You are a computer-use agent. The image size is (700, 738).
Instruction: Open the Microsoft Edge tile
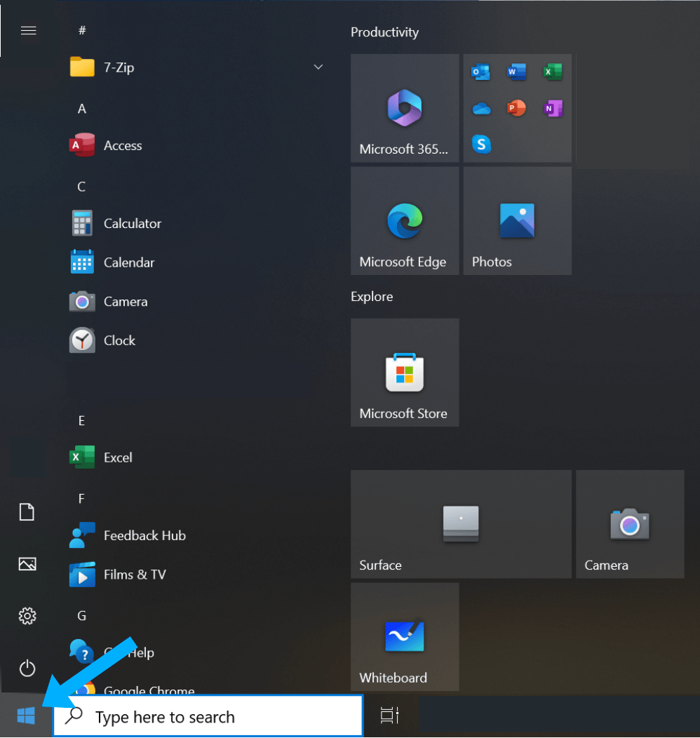pyautogui.click(x=405, y=221)
